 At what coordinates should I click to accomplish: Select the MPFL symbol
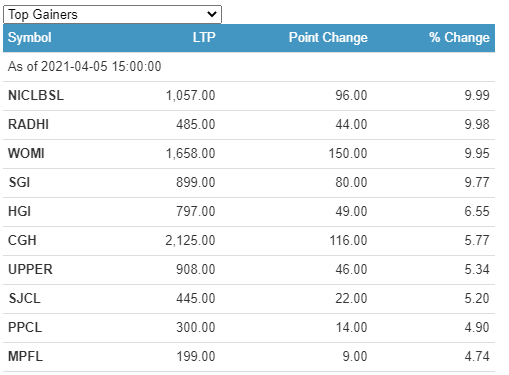tap(26, 357)
